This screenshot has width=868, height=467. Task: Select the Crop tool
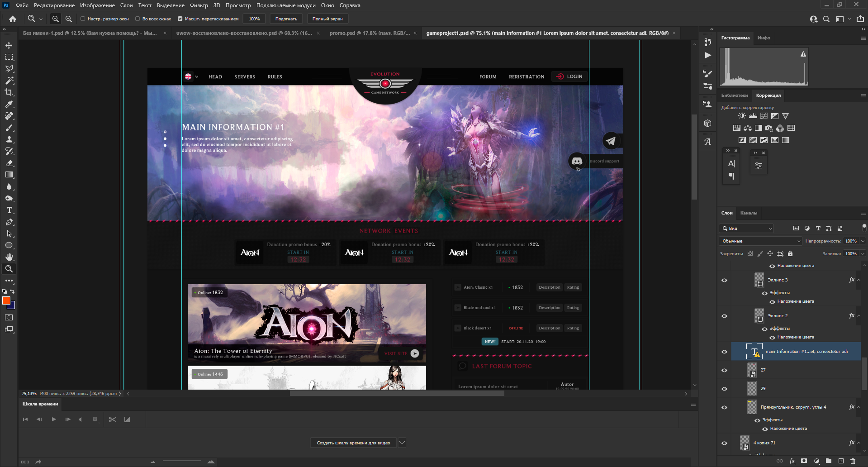point(9,92)
